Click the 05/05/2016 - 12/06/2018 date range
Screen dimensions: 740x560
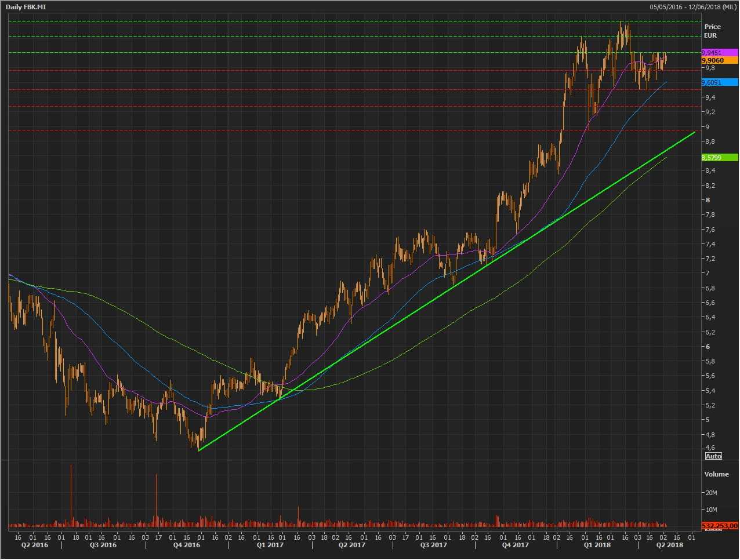pos(693,7)
